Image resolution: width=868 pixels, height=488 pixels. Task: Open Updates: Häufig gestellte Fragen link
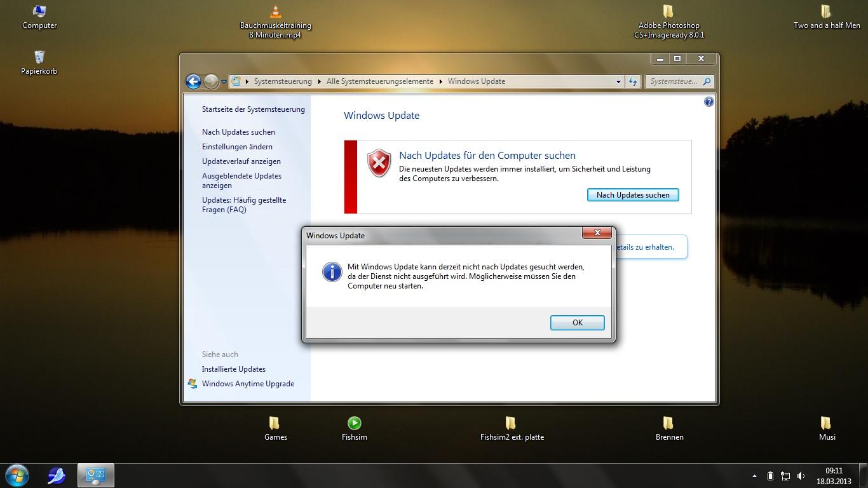point(244,205)
